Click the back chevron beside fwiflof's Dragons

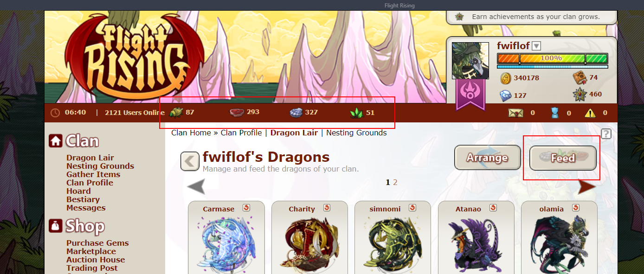190,161
